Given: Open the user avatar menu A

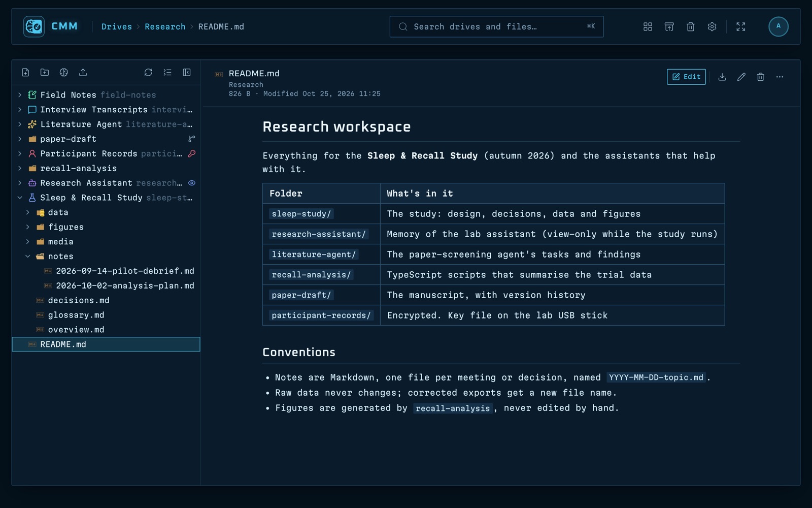Looking at the screenshot, I should (779, 26).
